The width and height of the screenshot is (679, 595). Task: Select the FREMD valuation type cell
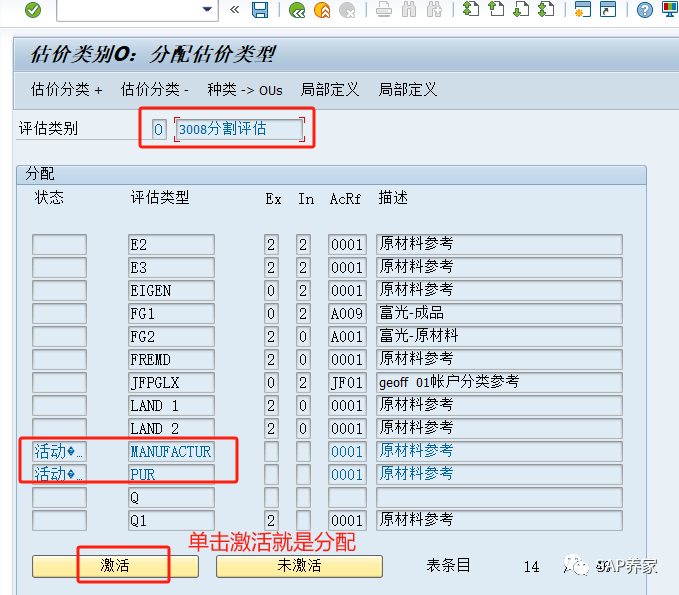coord(171,359)
